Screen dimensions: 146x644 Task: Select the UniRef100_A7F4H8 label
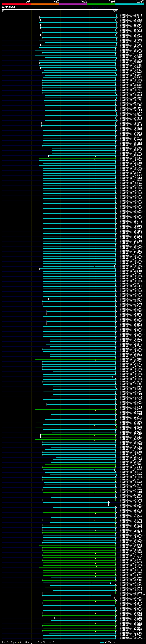[x=131, y=435]
